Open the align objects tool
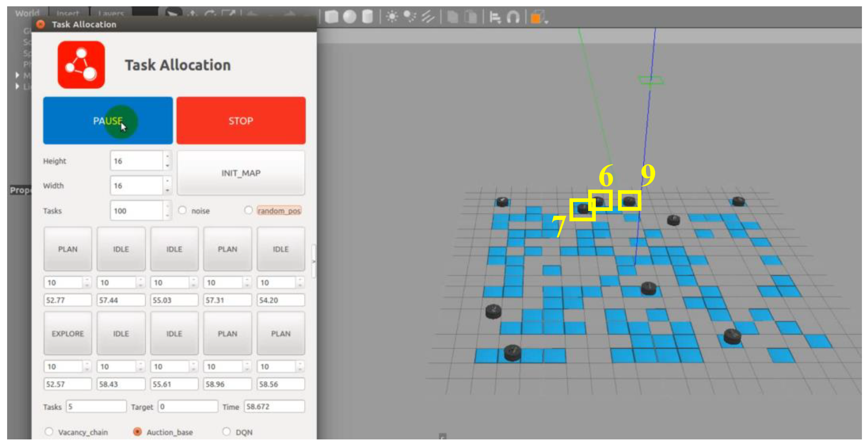The image size is (868, 446). click(495, 17)
